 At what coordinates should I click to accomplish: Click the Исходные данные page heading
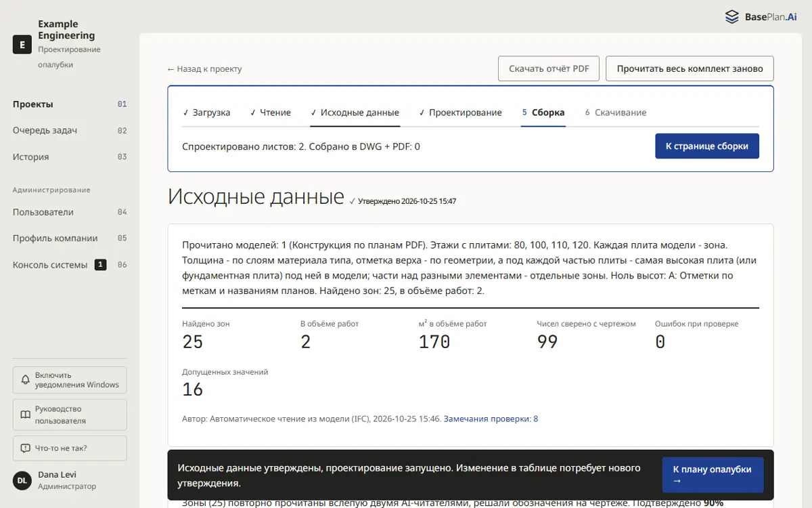point(256,196)
